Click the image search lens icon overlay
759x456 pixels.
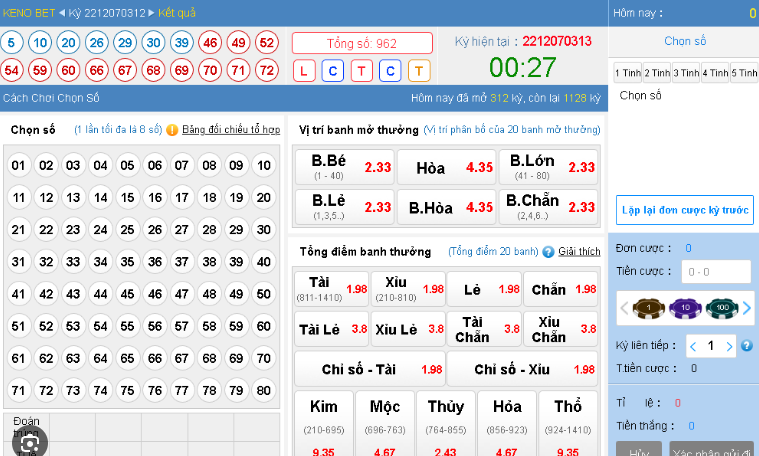[x=29, y=441]
